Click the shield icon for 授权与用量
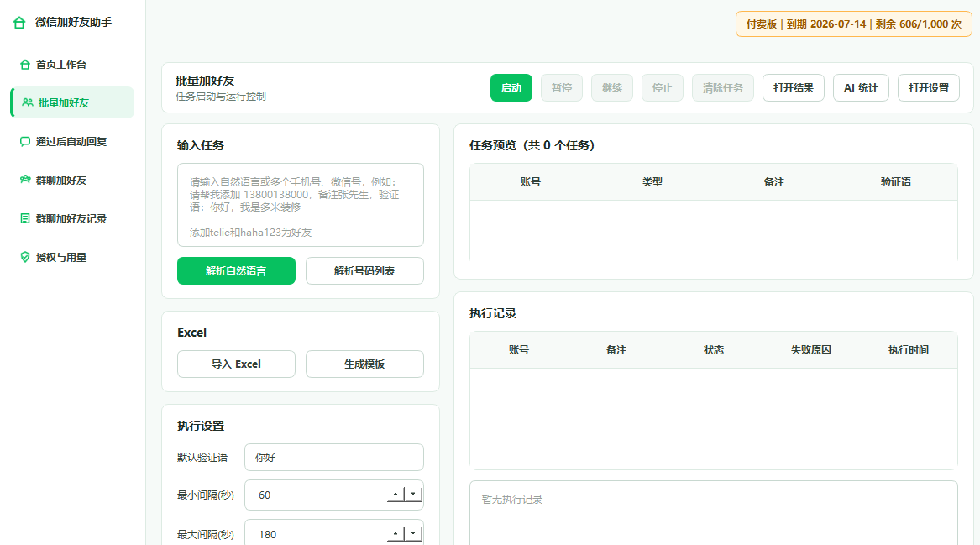The image size is (980, 545). tap(25, 257)
